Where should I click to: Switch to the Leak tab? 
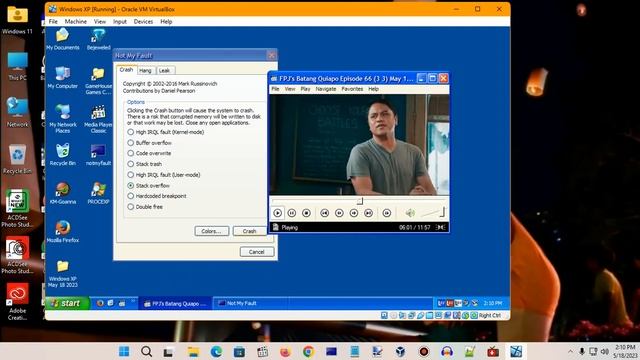164,71
